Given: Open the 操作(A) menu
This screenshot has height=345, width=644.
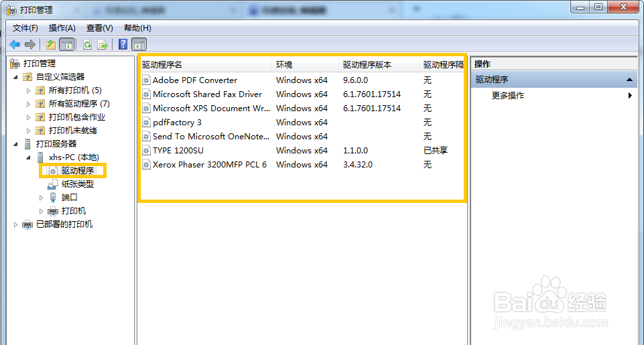Looking at the screenshot, I should [x=62, y=28].
